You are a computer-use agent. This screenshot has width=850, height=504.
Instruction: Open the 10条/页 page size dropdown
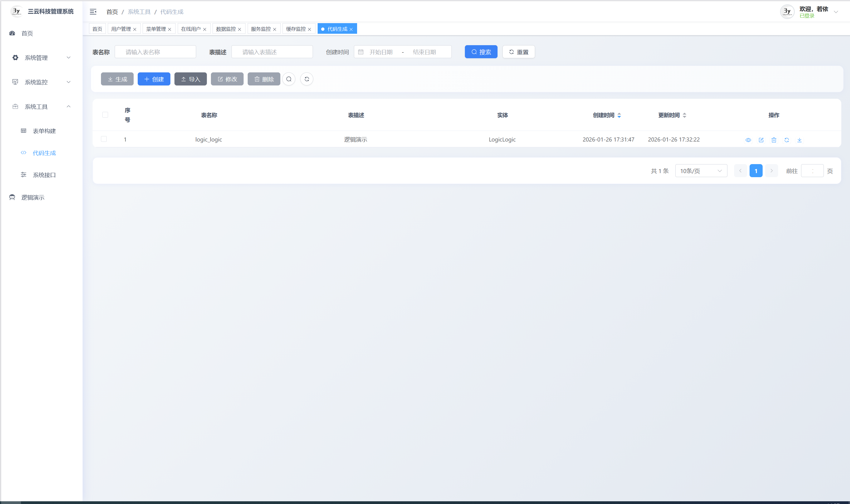[x=701, y=171]
